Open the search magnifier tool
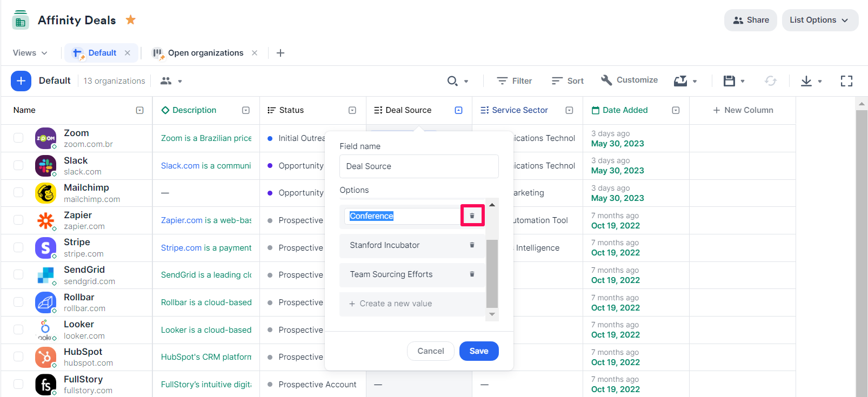868x397 pixels. point(452,81)
